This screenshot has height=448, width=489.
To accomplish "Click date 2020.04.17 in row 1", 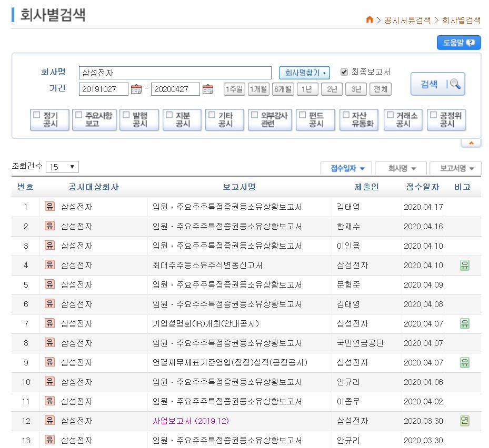I will [x=423, y=207].
